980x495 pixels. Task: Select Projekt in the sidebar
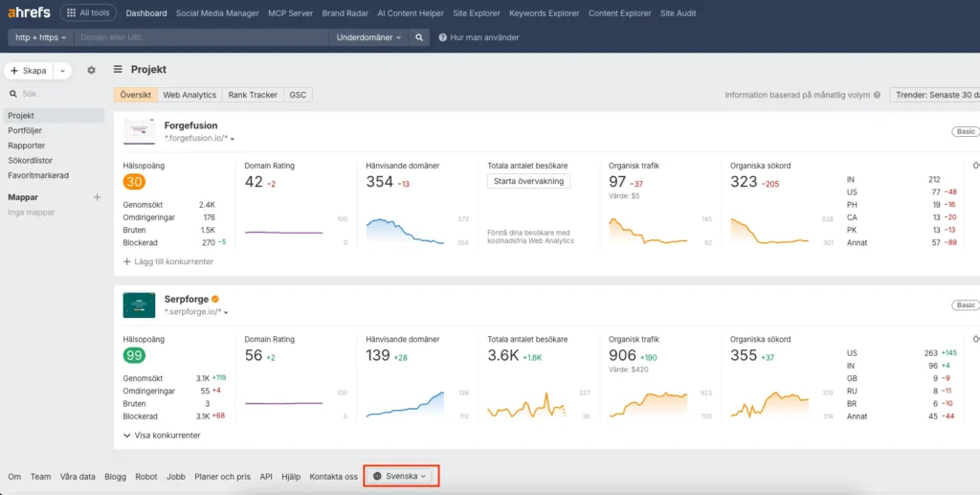coord(54,116)
